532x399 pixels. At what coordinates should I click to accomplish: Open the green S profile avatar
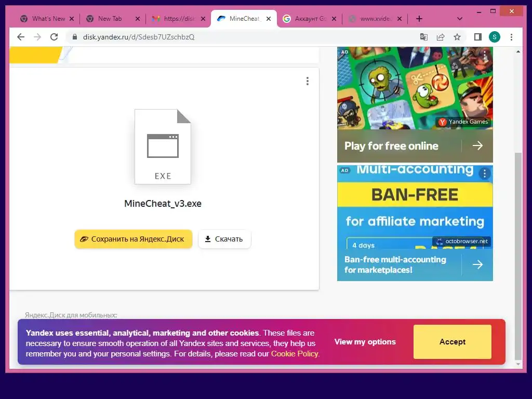point(495,37)
